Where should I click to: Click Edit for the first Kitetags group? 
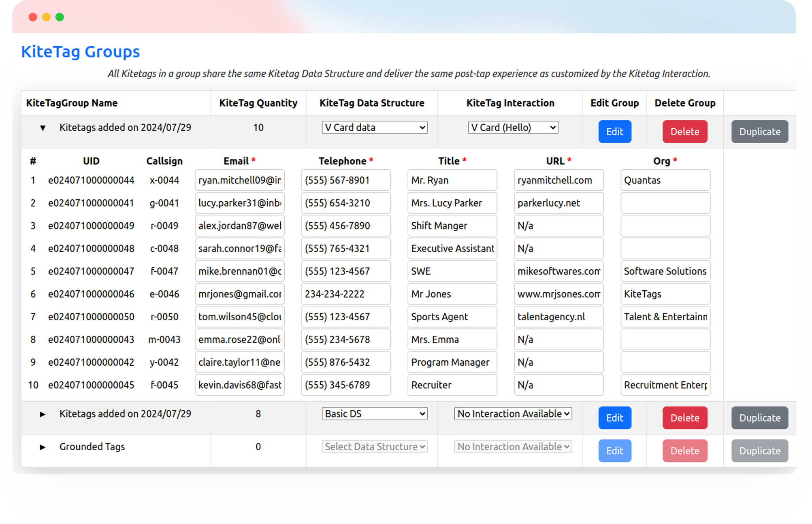click(614, 132)
